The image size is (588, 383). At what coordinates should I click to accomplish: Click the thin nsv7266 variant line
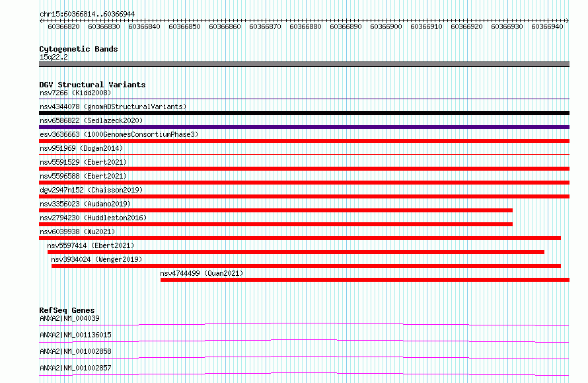(304, 99)
